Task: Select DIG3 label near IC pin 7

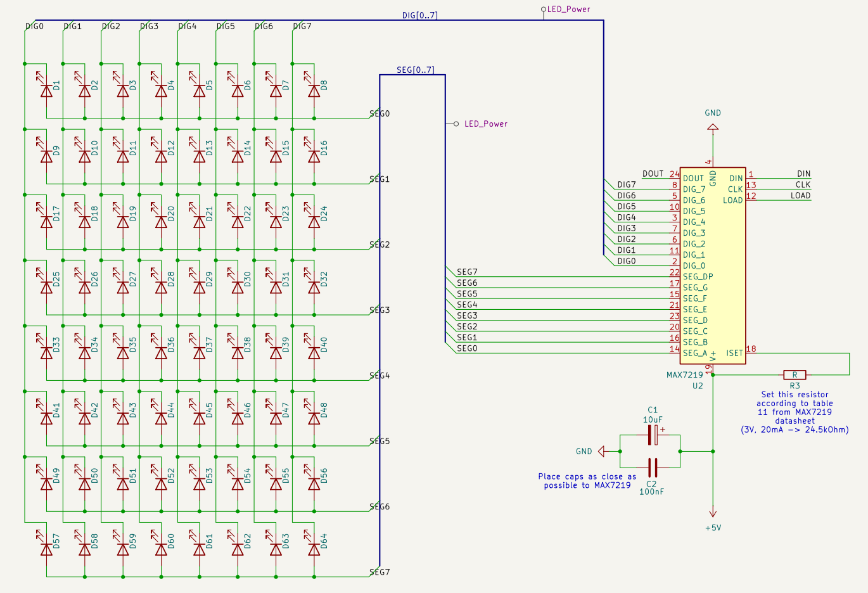Action: pyautogui.click(x=627, y=228)
